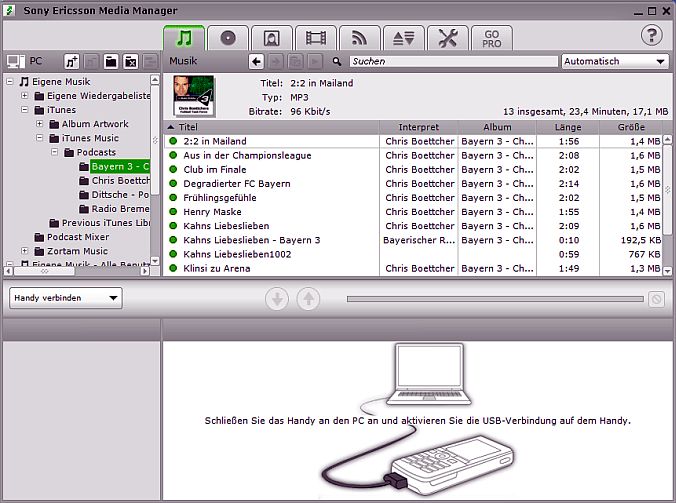
Task: Select the track Kahns Liebeslieben - Bayern 3
Action: click(x=252, y=240)
